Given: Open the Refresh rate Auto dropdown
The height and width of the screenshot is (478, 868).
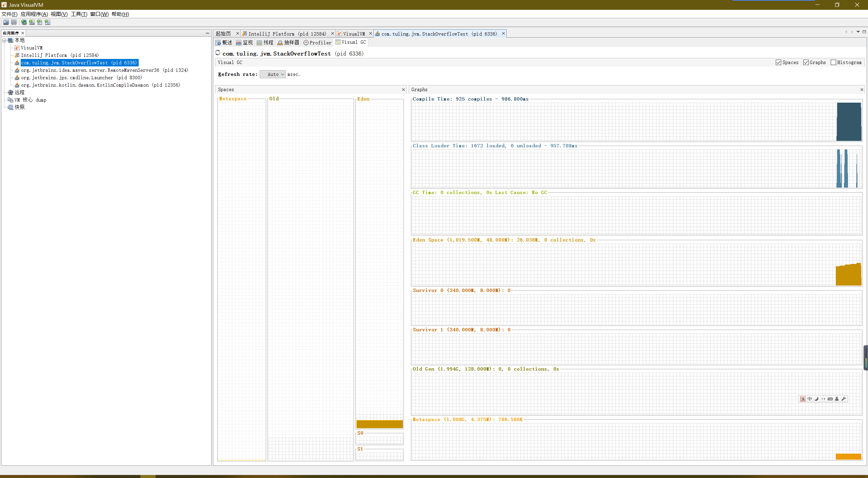Looking at the screenshot, I should pyautogui.click(x=273, y=75).
